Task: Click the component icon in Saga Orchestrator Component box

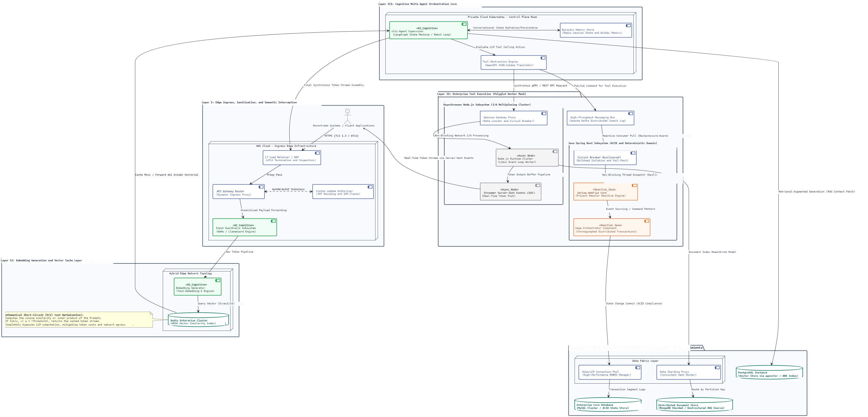Action: pyautogui.click(x=647, y=221)
